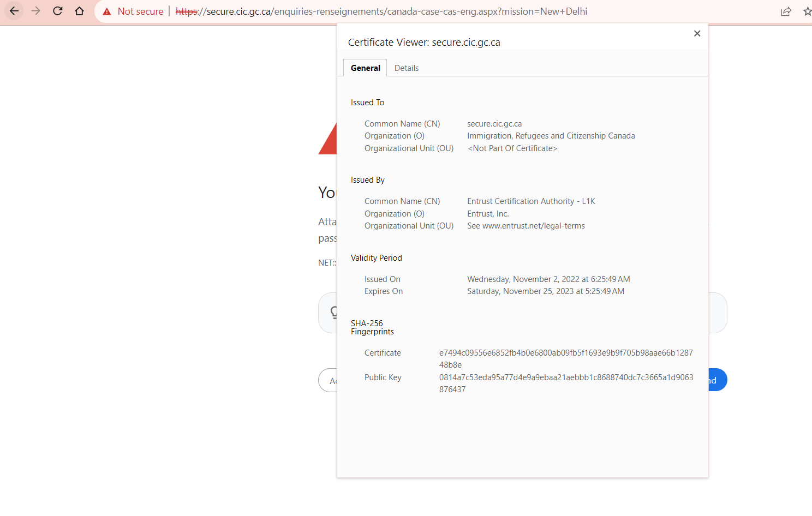812x516 pixels.
Task: Reload the page with the refresh icon
Action: (58, 11)
